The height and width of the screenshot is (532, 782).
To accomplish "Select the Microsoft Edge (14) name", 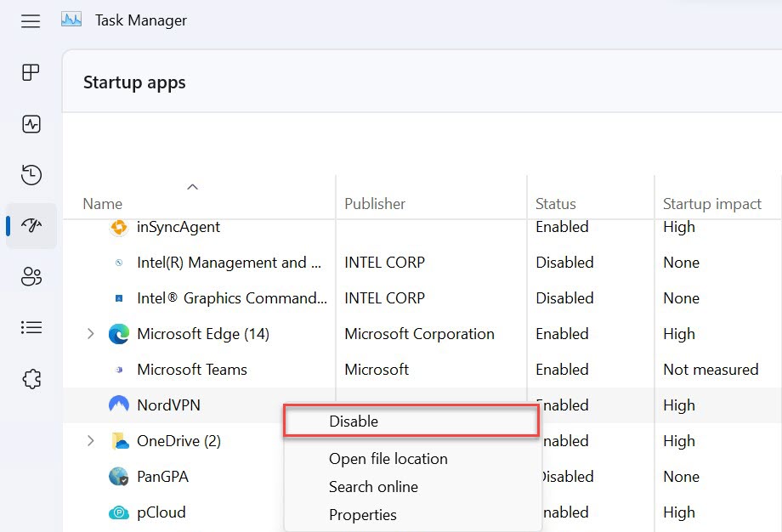I will pyautogui.click(x=203, y=334).
